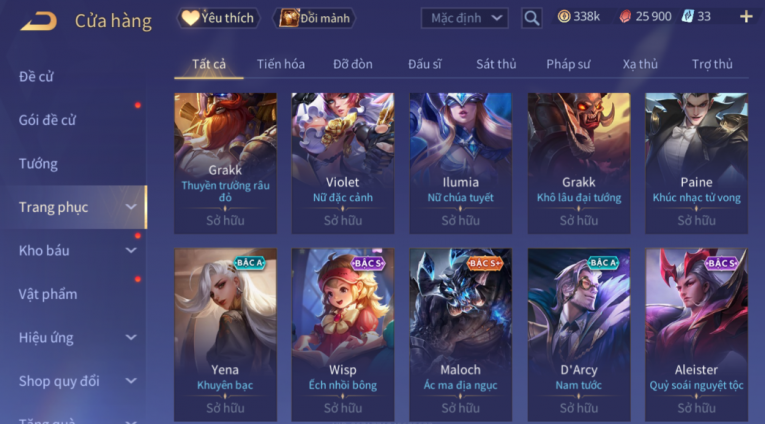Tap the red gem currency icon
The height and width of the screenshot is (424, 765).
coord(625,17)
